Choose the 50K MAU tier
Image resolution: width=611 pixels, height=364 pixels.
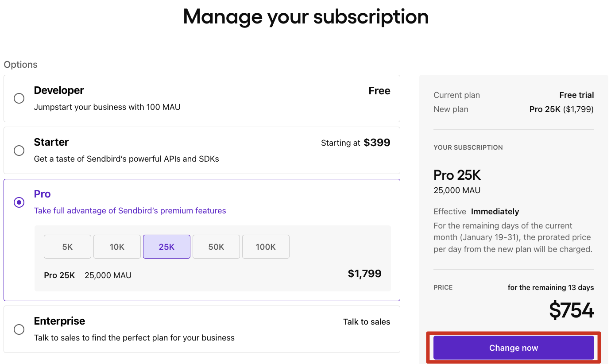click(216, 247)
